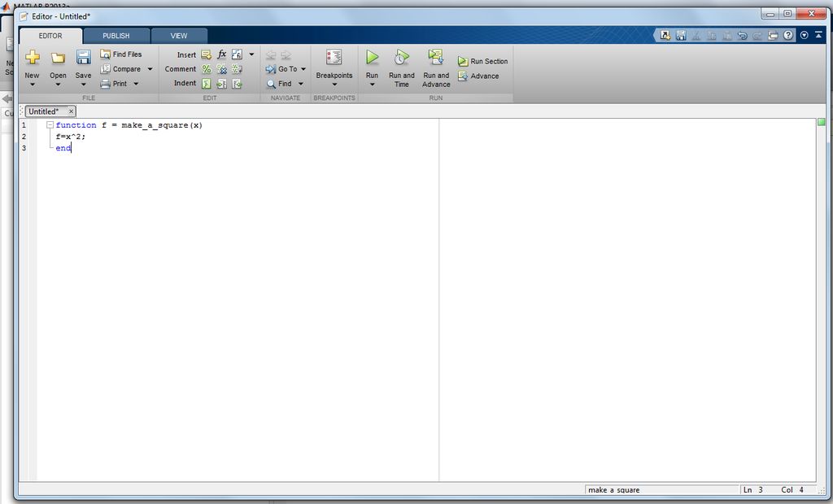Screen dimensions: 833x504
Task: Click the switch windows quick access icon
Action: pos(773,36)
